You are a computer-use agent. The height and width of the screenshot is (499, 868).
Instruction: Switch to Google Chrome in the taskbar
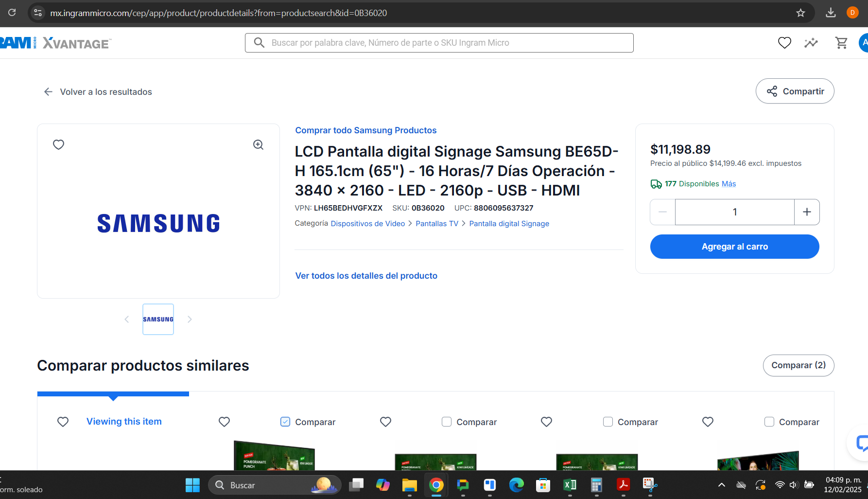coord(436,485)
